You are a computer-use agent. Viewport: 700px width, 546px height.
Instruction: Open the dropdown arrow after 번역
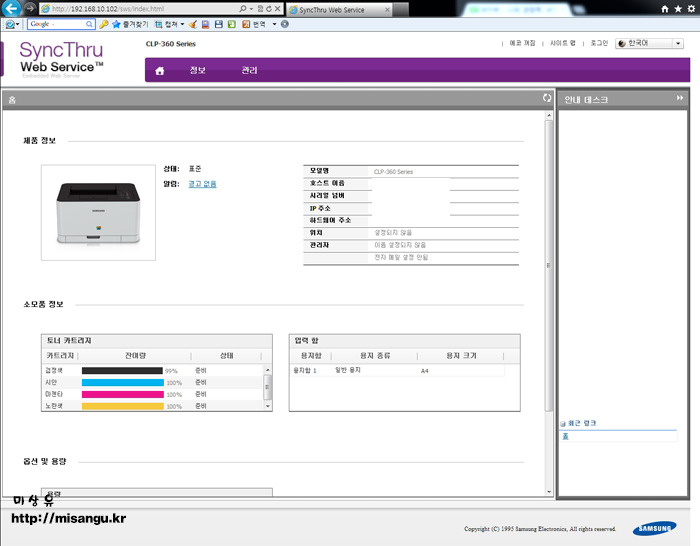click(x=274, y=24)
